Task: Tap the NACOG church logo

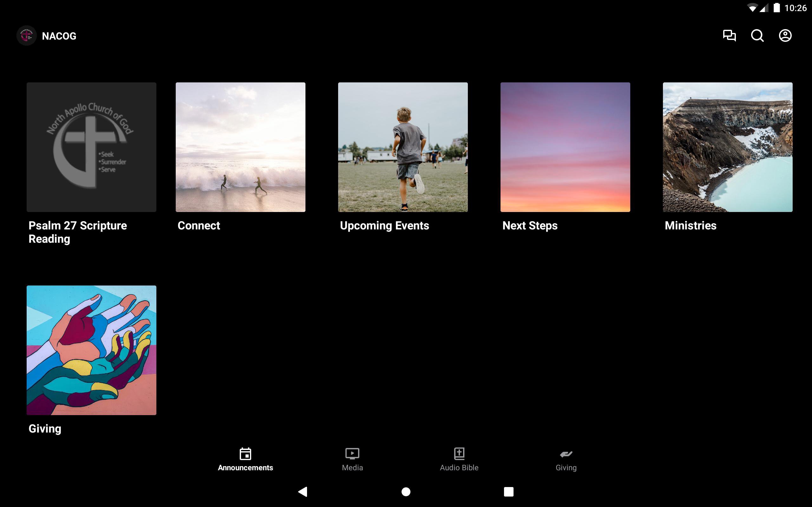Action: pos(27,35)
